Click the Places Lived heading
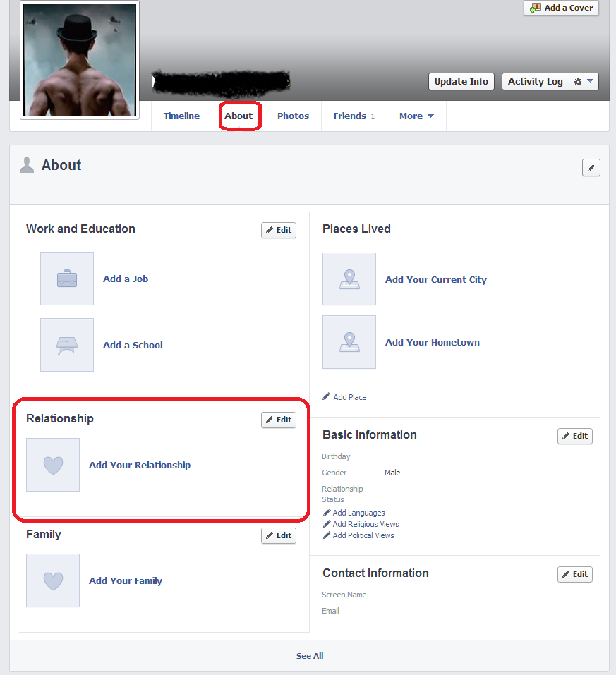The width and height of the screenshot is (616, 675). [x=356, y=229]
